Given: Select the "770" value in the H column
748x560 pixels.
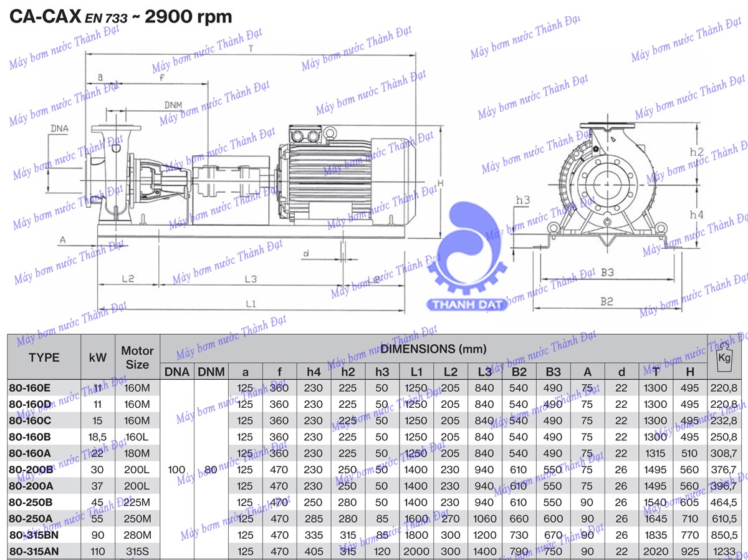Looking at the screenshot, I should pyautogui.click(x=690, y=535).
